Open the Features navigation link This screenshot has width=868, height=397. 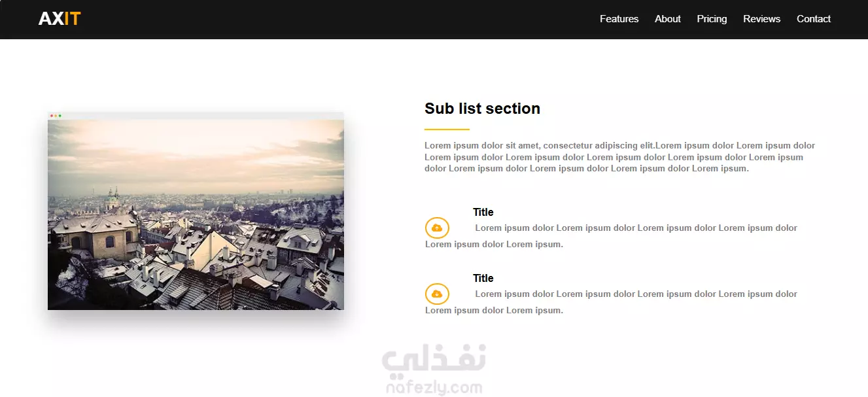coord(619,19)
